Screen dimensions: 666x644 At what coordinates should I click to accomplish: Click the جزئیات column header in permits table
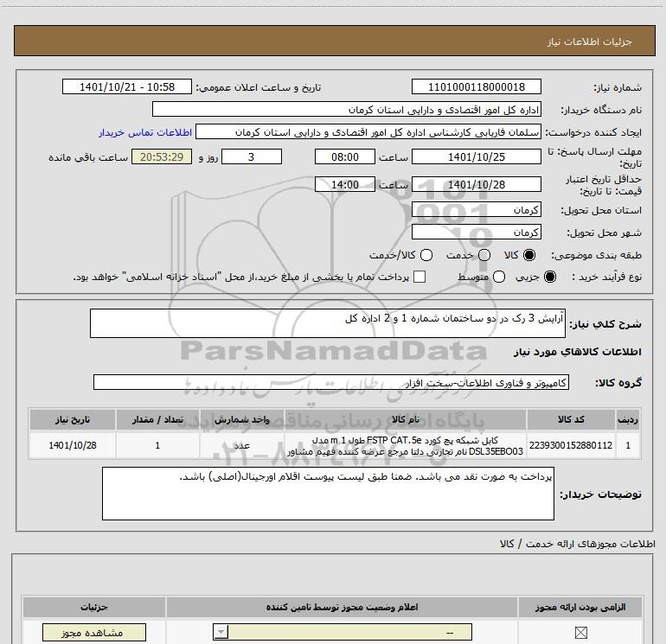coord(94,607)
